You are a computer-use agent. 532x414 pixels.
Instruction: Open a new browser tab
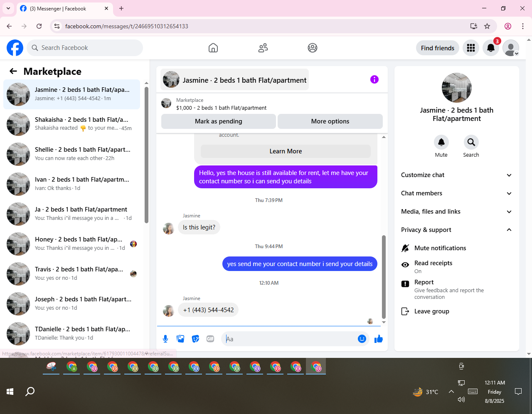121,8
